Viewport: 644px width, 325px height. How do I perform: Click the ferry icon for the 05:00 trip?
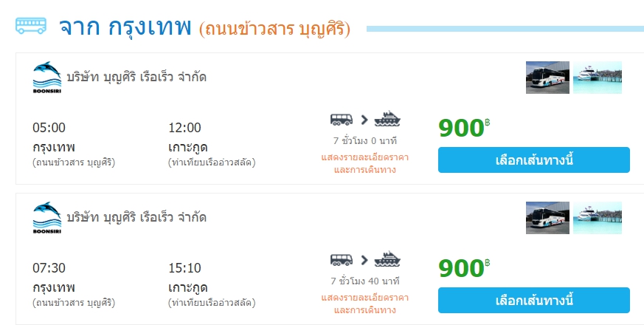coord(387,119)
